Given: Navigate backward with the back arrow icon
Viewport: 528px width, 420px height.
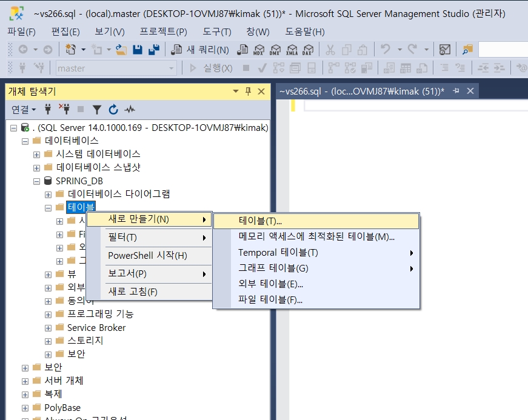Looking at the screenshot, I should point(23,50).
